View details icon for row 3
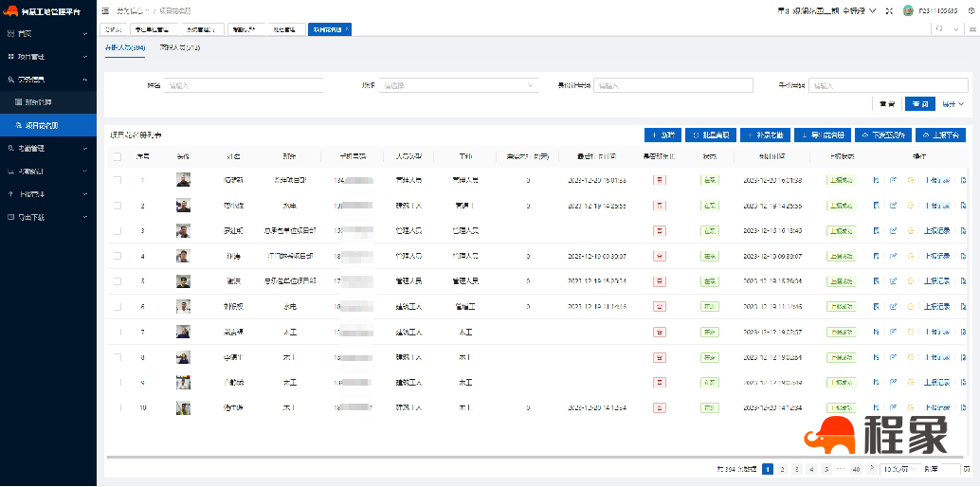 [x=877, y=230]
